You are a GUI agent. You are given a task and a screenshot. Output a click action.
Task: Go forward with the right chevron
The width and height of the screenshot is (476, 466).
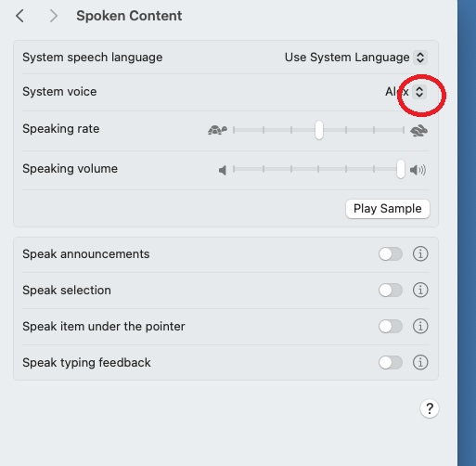[54, 16]
